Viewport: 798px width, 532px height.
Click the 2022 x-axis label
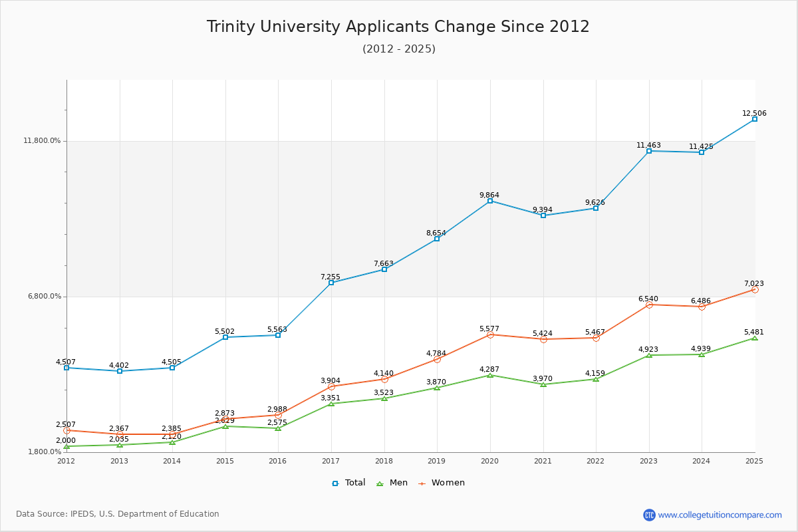point(595,461)
